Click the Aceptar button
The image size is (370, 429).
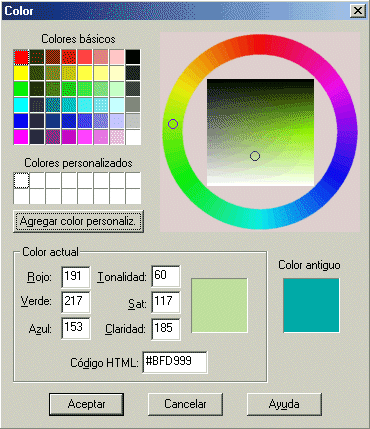pos(86,404)
